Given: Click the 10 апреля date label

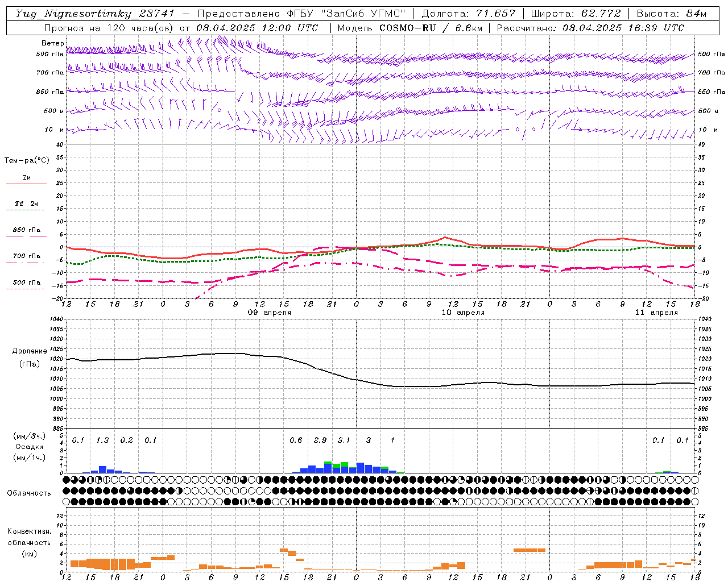Looking at the screenshot, I should (x=463, y=313).
